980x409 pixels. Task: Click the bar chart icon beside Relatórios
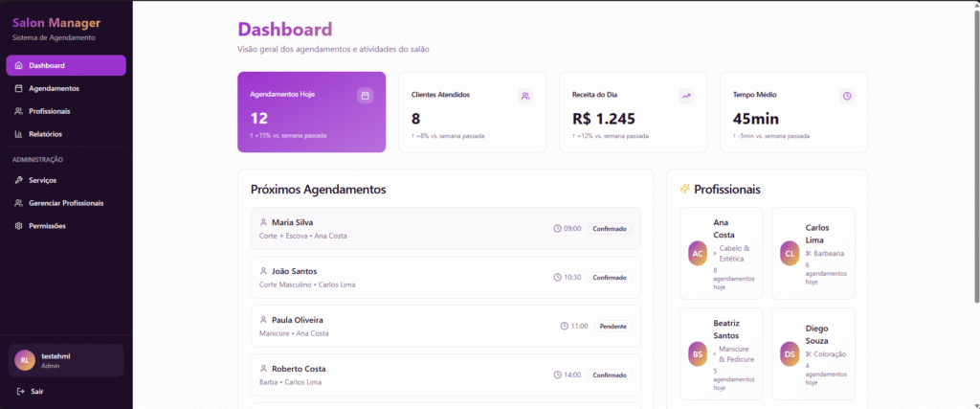19,134
